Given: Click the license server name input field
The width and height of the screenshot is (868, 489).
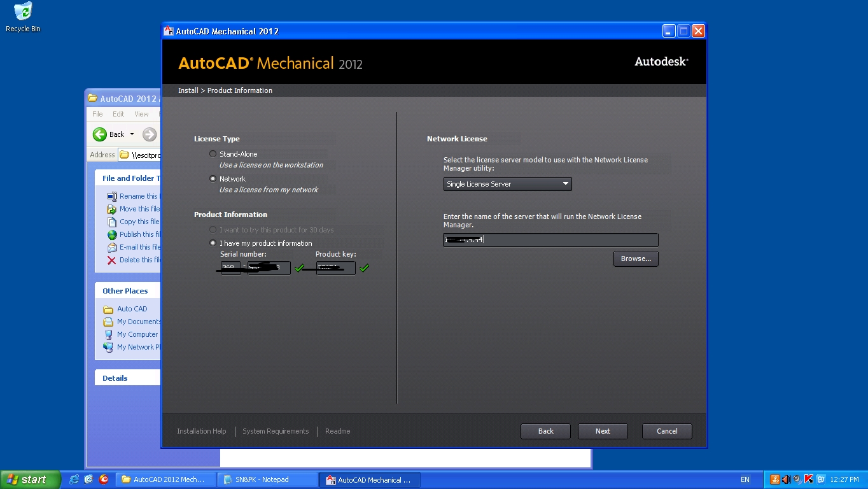Looking at the screenshot, I should 550,240.
